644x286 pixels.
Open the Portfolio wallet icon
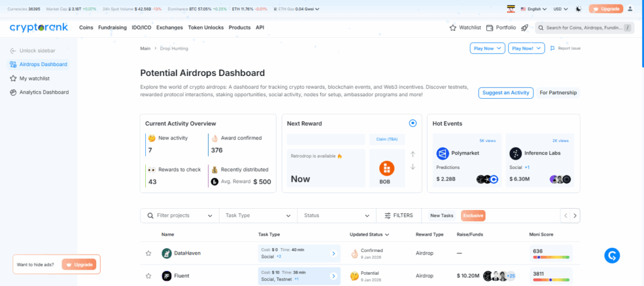tap(489, 28)
